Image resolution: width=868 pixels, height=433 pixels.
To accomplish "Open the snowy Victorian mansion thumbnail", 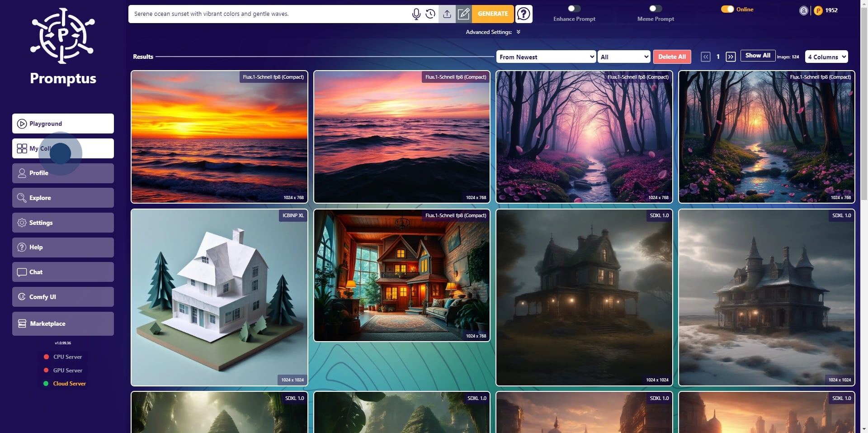I will tap(767, 297).
